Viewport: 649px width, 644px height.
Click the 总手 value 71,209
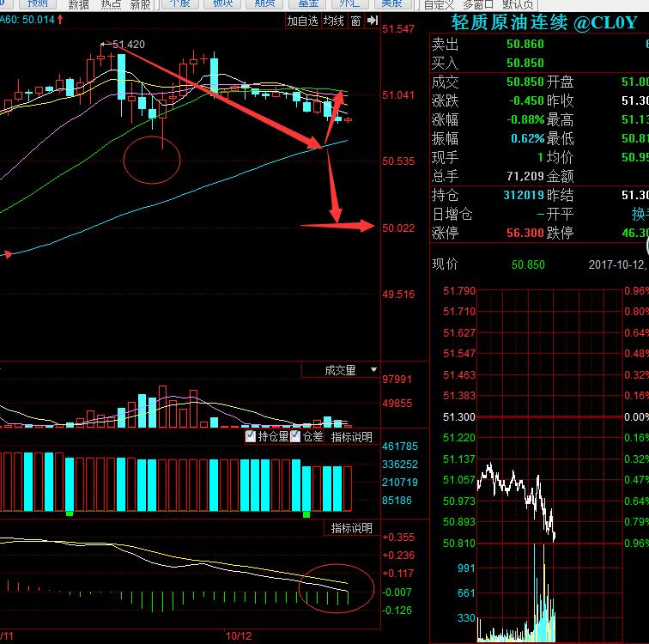click(x=525, y=176)
